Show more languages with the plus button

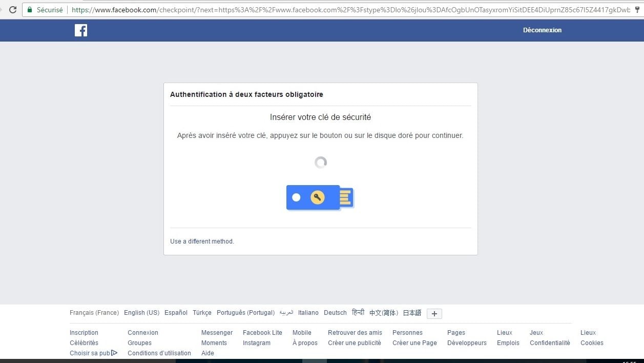pos(434,314)
